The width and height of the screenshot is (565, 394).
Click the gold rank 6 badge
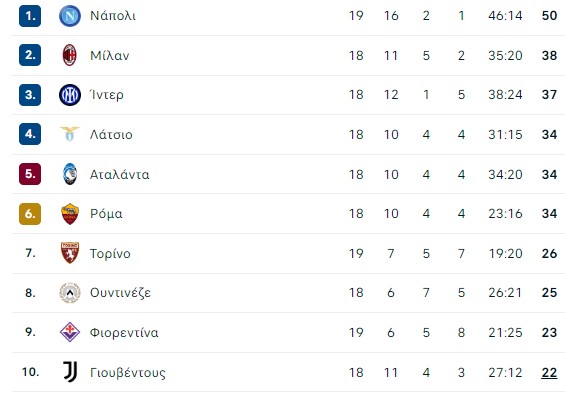[30, 214]
